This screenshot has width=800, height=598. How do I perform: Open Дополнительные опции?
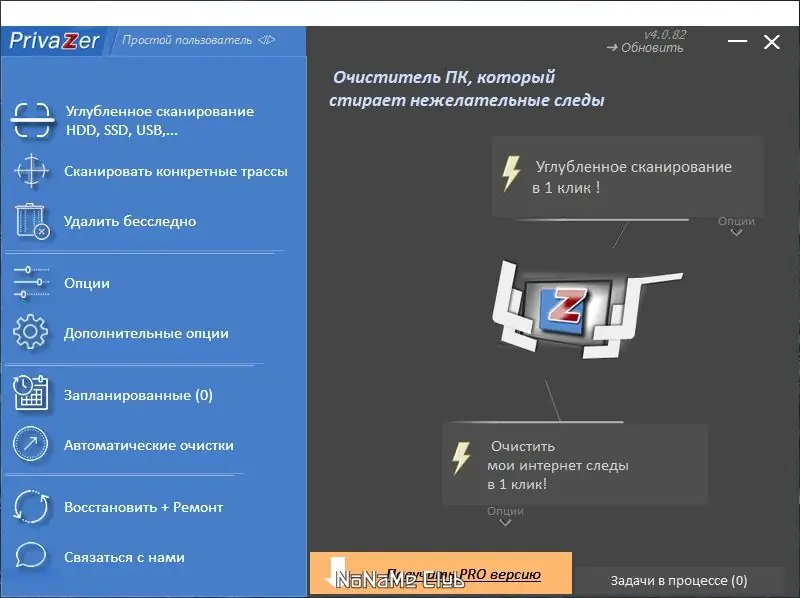click(x=146, y=333)
